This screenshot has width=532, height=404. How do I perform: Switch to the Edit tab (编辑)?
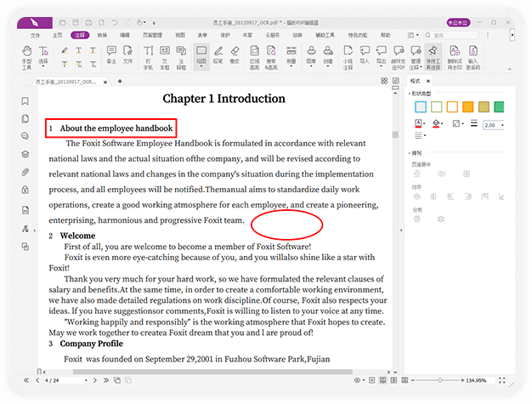coord(125,36)
